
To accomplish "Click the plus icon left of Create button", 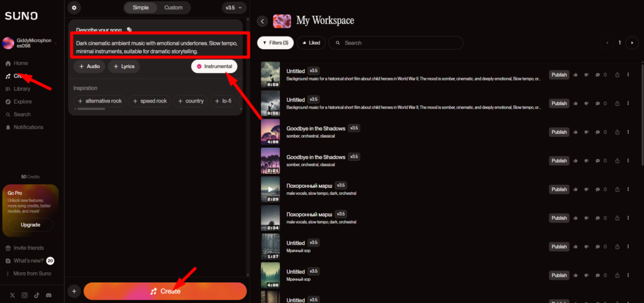I will [x=74, y=291].
